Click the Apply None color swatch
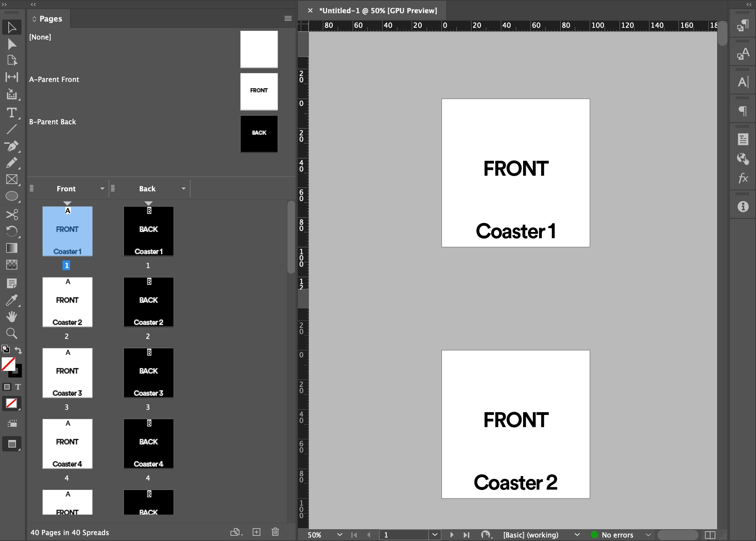The height and width of the screenshot is (541, 756). (11, 403)
